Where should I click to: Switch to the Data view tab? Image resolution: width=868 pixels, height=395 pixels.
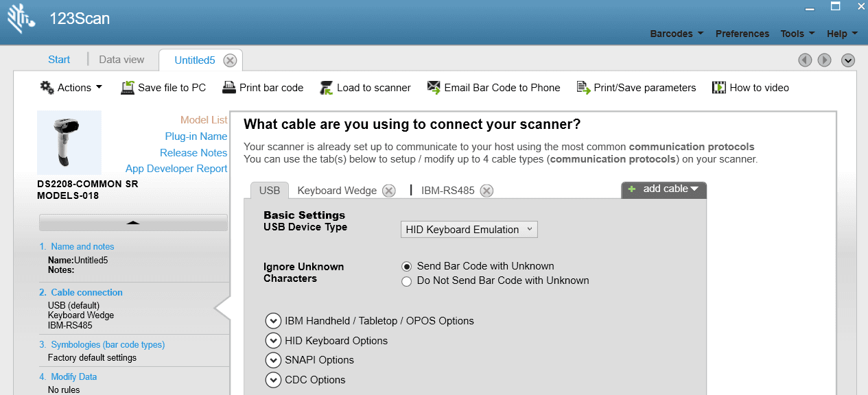(x=121, y=60)
